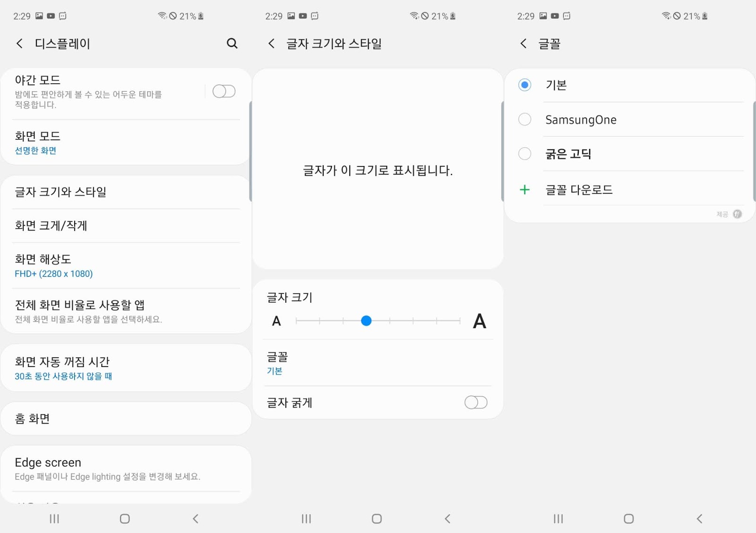
Task: Go back from the 글꼴 screen
Action: click(523, 44)
